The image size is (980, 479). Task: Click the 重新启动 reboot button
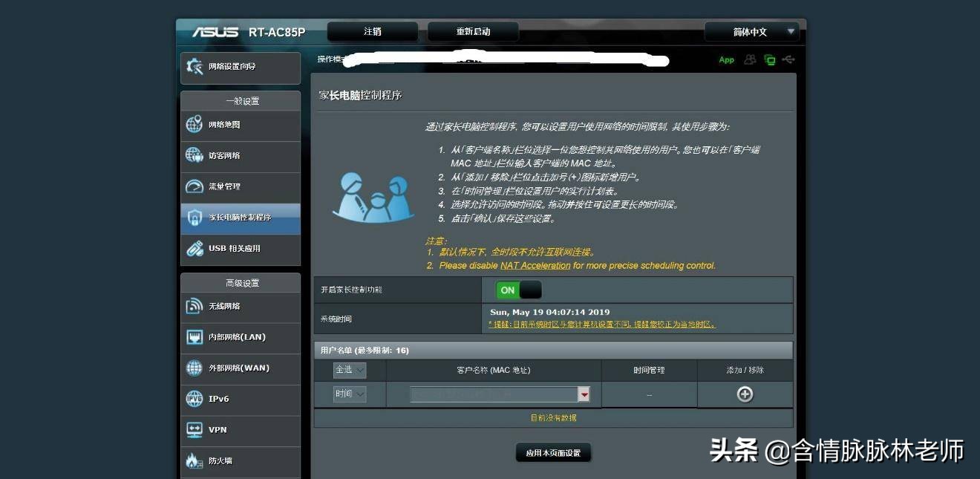pyautogui.click(x=472, y=31)
